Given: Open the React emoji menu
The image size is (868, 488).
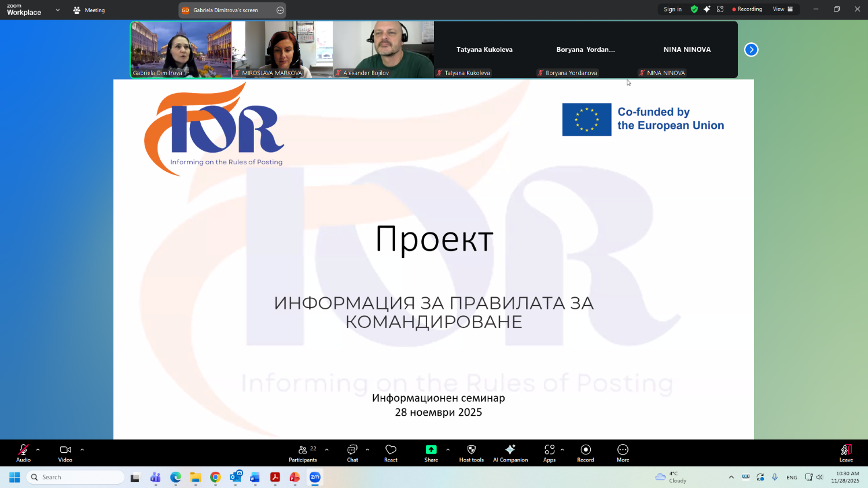Looking at the screenshot, I should (x=391, y=453).
